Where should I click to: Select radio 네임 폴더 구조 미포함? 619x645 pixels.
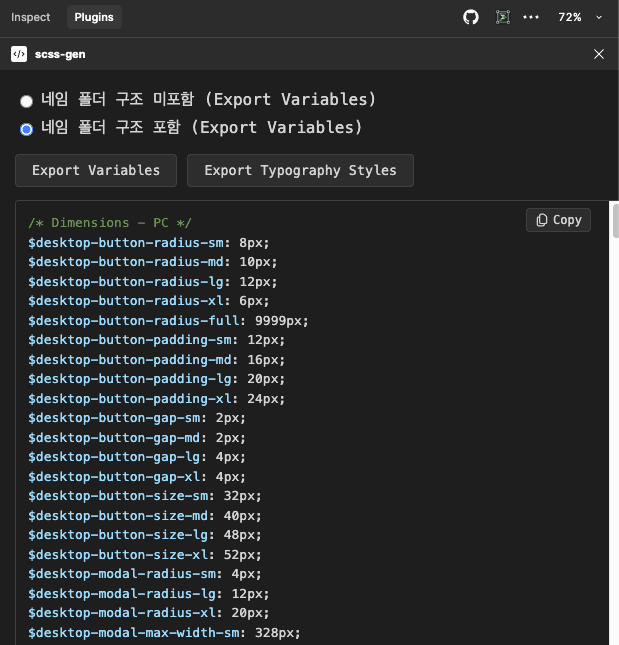pos(26,101)
